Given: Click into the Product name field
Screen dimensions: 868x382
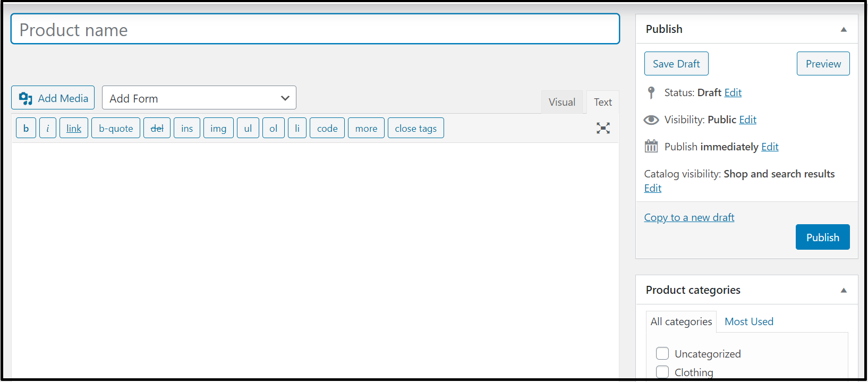Looking at the screenshot, I should 315,29.
